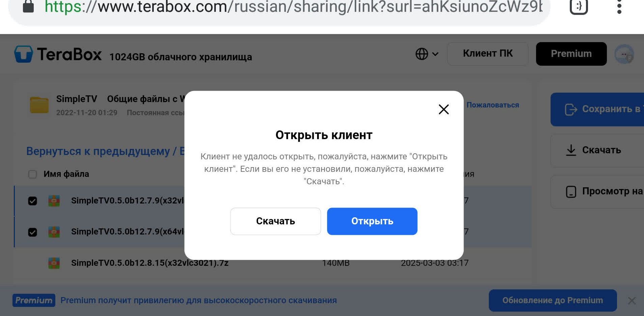Open the 'Клиент ПК' menu item

488,54
